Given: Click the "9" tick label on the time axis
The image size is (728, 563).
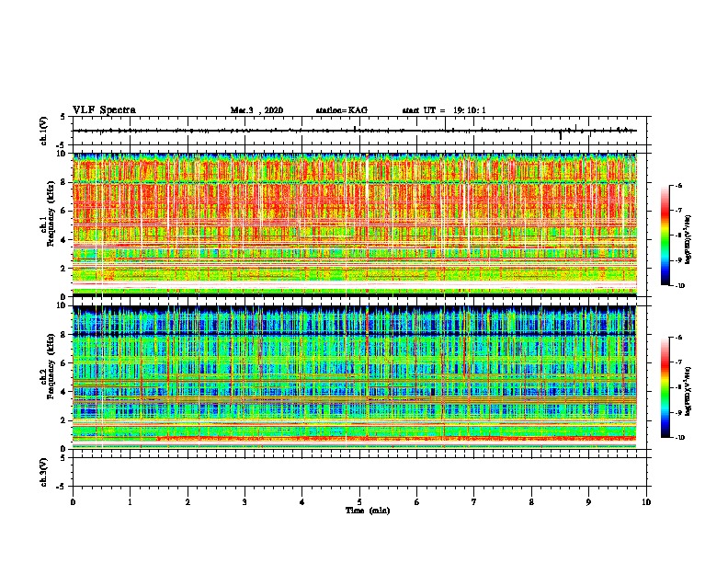Looking at the screenshot, I should [x=588, y=502].
